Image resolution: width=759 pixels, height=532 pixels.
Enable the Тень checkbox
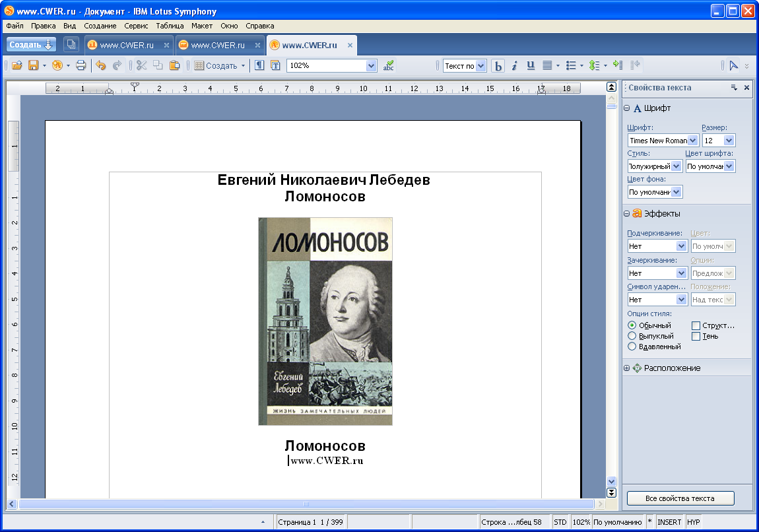click(696, 336)
